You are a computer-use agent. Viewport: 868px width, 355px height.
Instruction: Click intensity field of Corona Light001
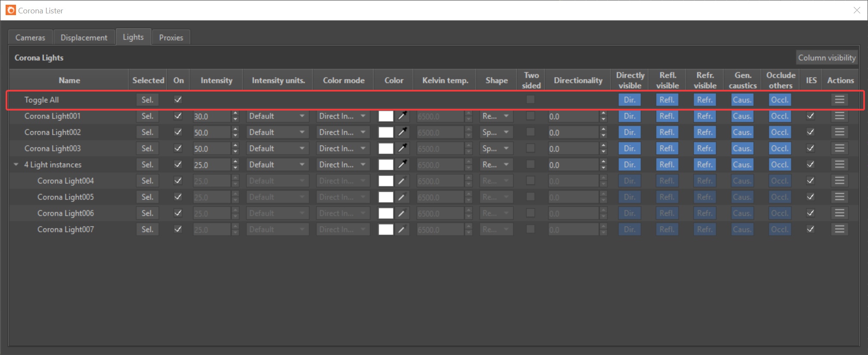coord(212,116)
